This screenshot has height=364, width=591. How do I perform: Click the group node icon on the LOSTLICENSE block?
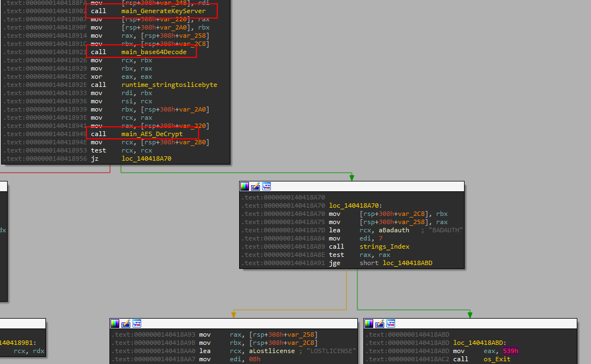(136, 323)
